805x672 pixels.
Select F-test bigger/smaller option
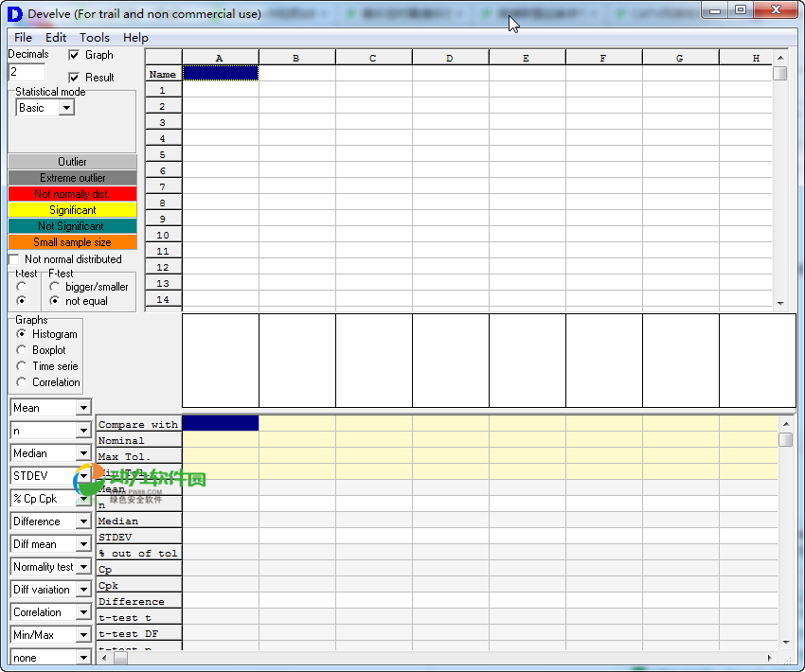point(56,287)
